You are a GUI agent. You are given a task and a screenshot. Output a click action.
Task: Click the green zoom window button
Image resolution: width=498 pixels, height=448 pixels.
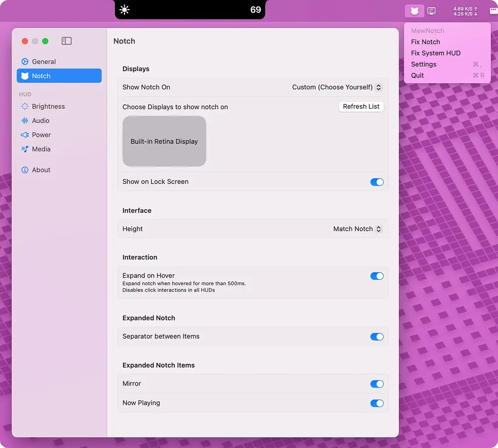[x=45, y=41]
